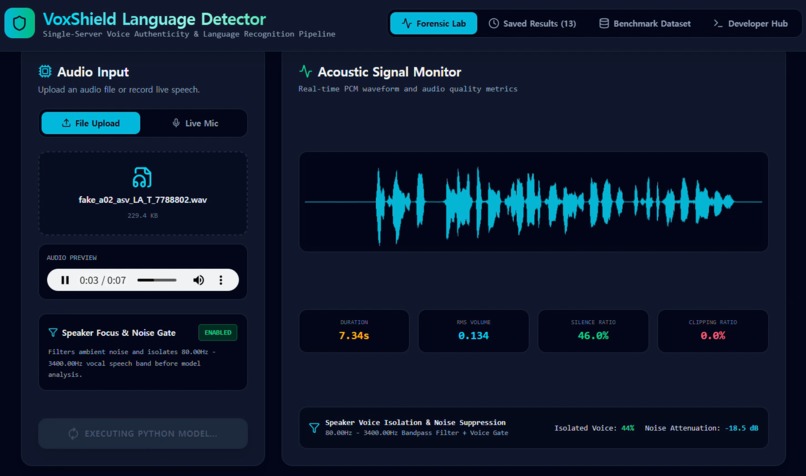The width and height of the screenshot is (806, 476).
Task: Click the Live Mic microphone icon
Action: pos(176,123)
